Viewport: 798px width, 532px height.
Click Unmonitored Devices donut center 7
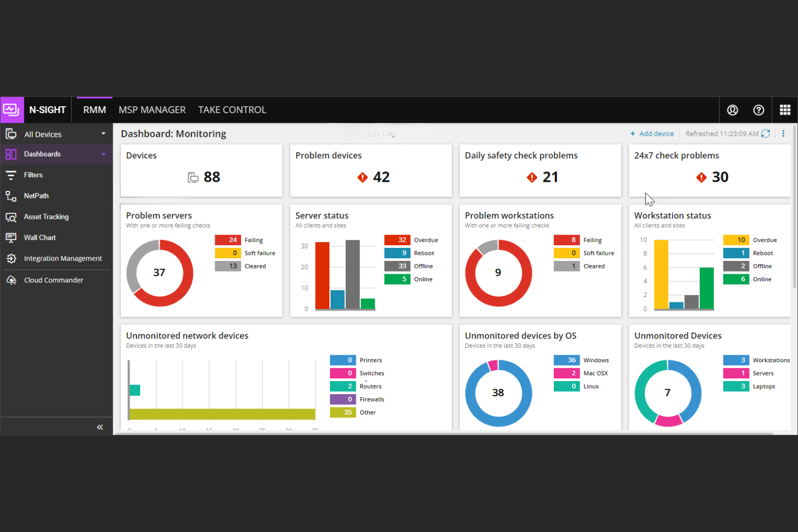point(668,393)
